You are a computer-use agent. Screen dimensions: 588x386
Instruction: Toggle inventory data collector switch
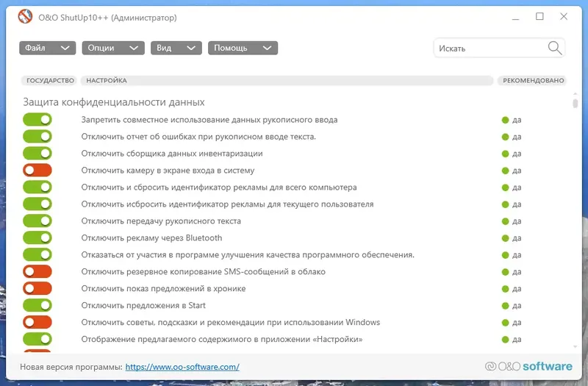pos(37,154)
